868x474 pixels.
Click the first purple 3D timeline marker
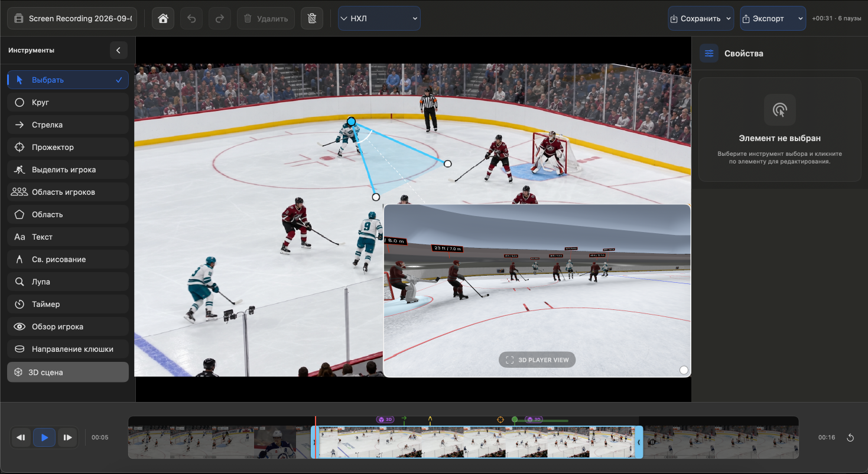tap(385, 420)
